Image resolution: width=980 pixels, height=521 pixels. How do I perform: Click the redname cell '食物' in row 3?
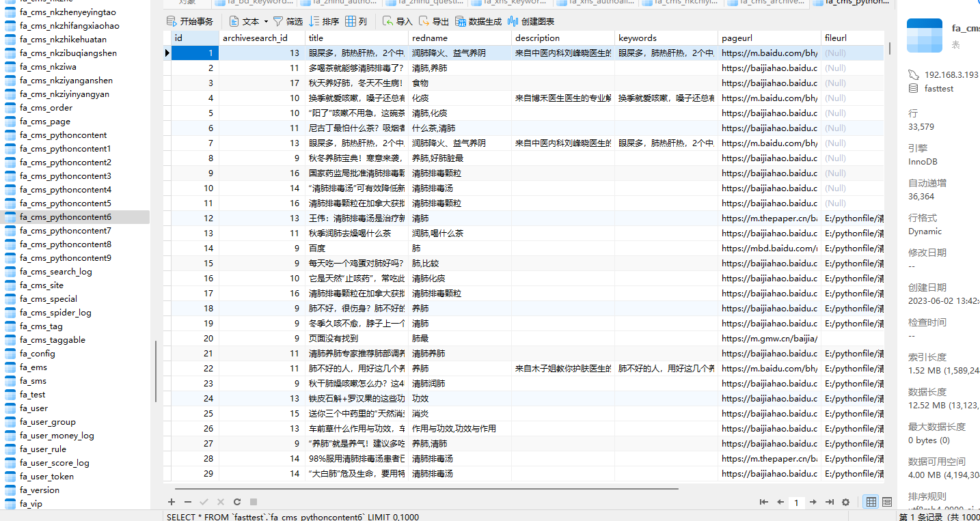[x=460, y=83]
